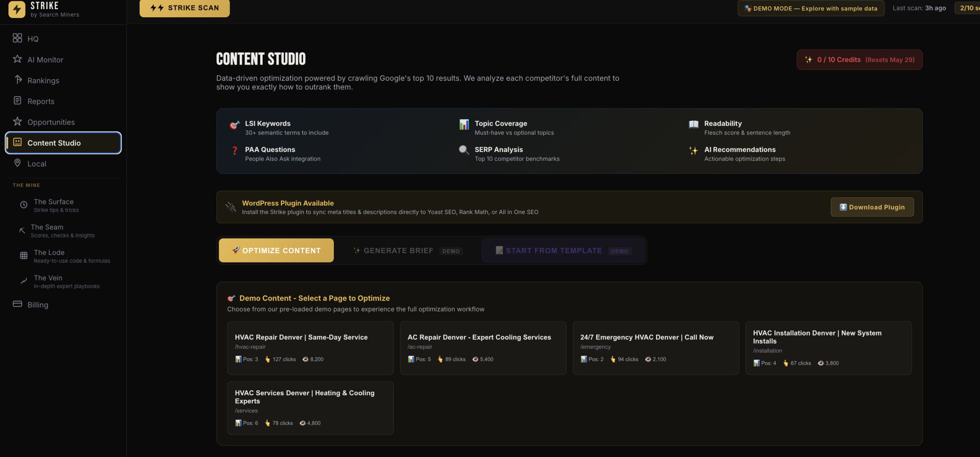
Task: Click the Rankings icon in sidebar
Action: 18,80
